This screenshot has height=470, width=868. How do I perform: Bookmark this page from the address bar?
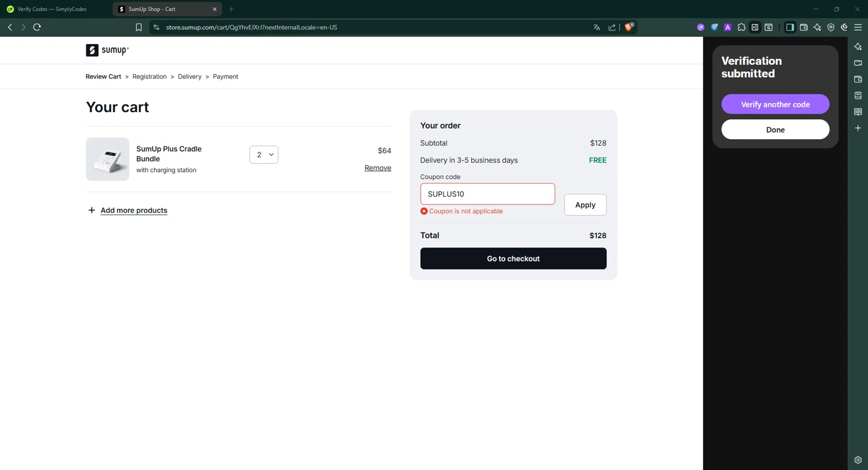(x=139, y=27)
